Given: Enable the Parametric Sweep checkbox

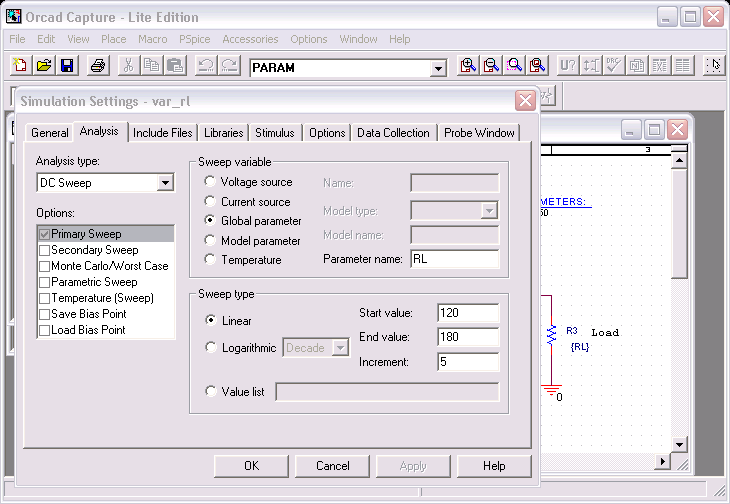Looking at the screenshot, I should pyautogui.click(x=45, y=282).
